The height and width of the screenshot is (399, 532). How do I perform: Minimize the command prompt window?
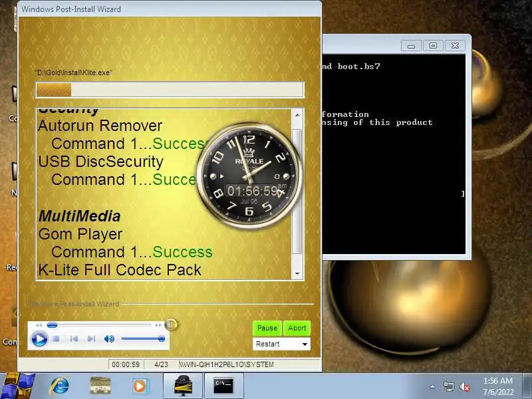411,45
